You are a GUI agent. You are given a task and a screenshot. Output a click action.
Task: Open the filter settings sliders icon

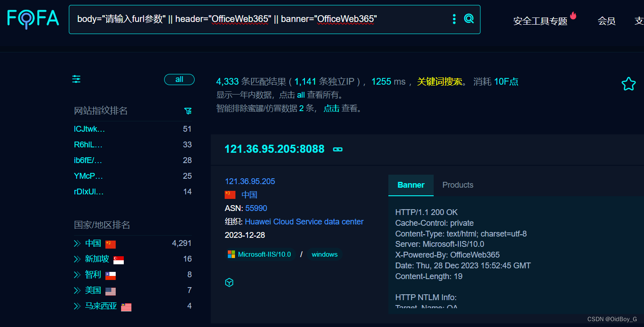point(77,79)
